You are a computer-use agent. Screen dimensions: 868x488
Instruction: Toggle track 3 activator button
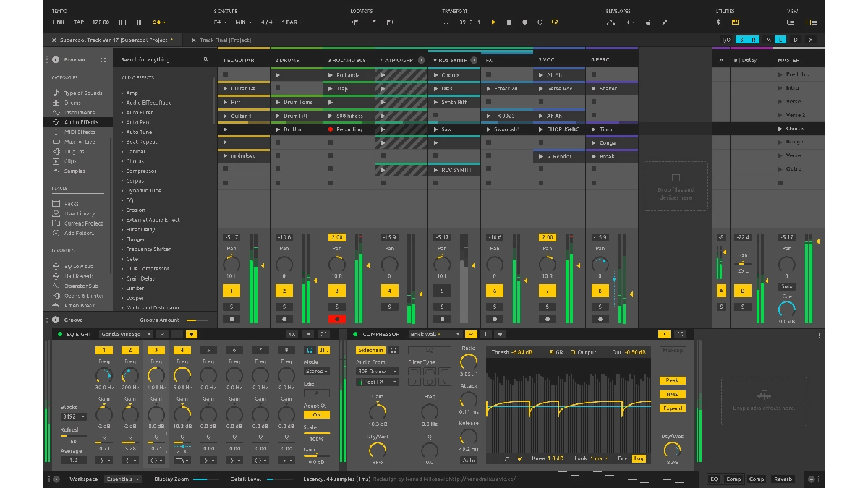point(336,291)
